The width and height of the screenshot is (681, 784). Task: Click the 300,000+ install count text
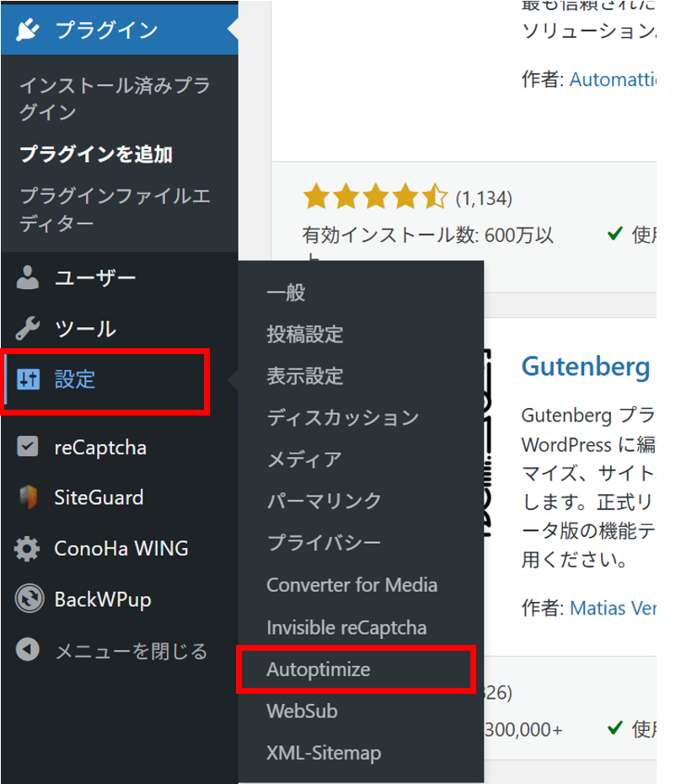pyautogui.click(x=523, y=730)
